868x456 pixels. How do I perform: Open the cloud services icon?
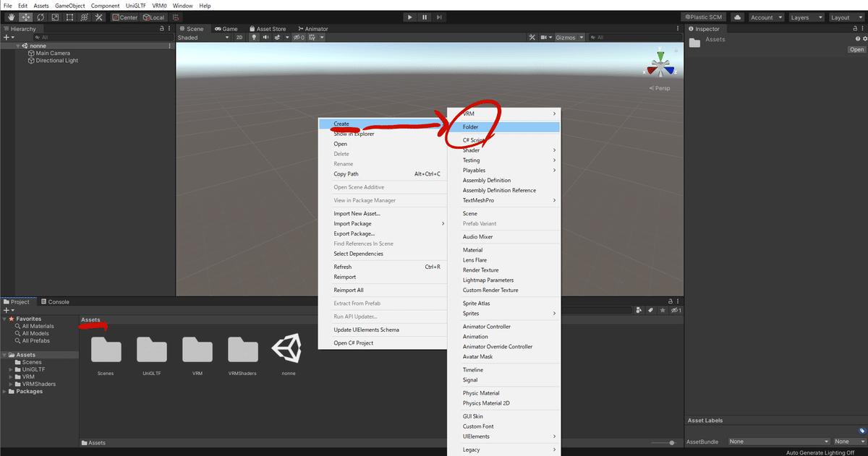737,17
